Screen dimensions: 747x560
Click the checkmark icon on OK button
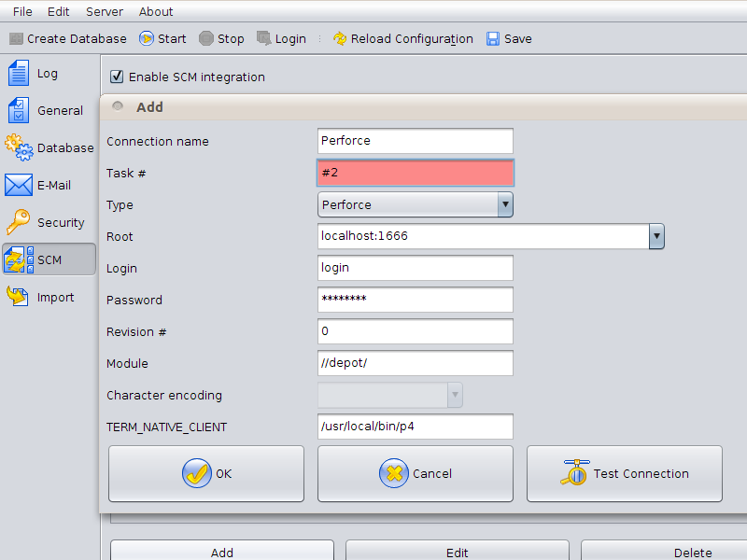click(x=196, y=473)
